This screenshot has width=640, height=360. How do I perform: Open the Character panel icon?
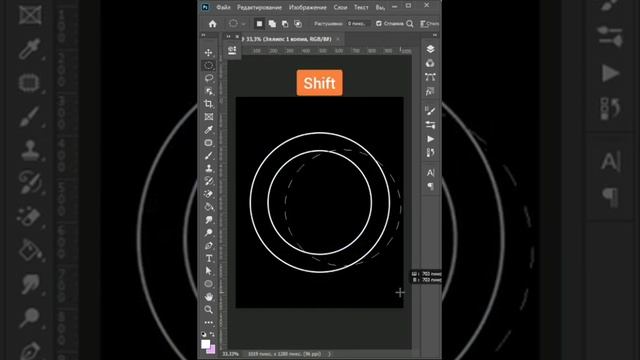pos(430,173)
